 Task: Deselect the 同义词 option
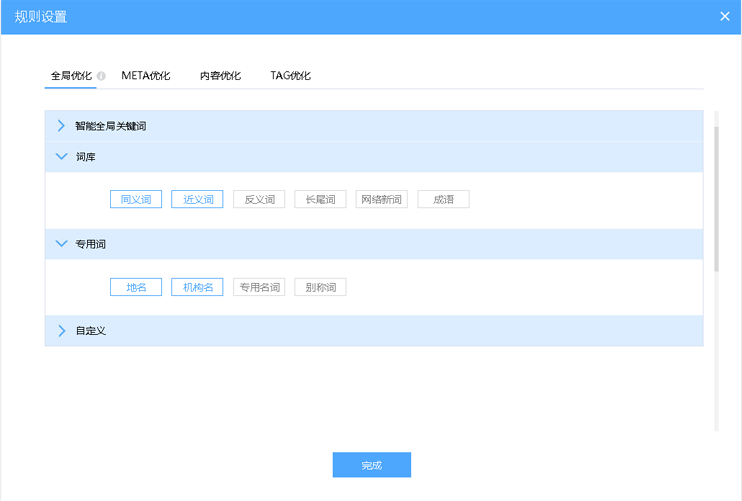point(136,199)
